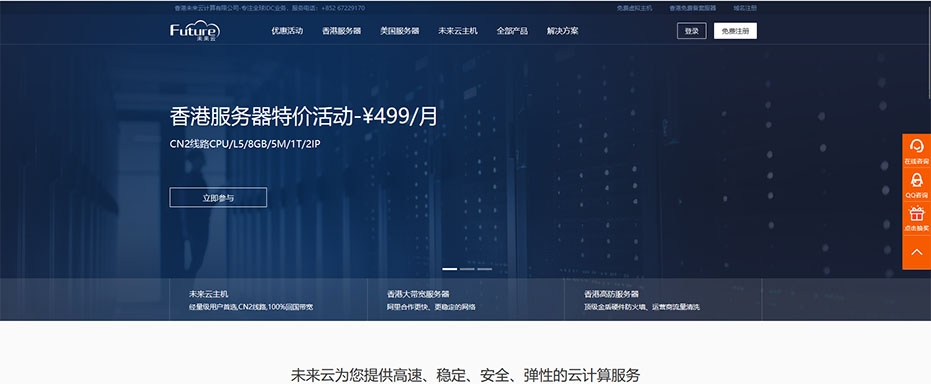Screen dimensions: 931x384
Task: Open the 优惠活动 menu item
Action: pyautogui.click(x=287, y=31)
